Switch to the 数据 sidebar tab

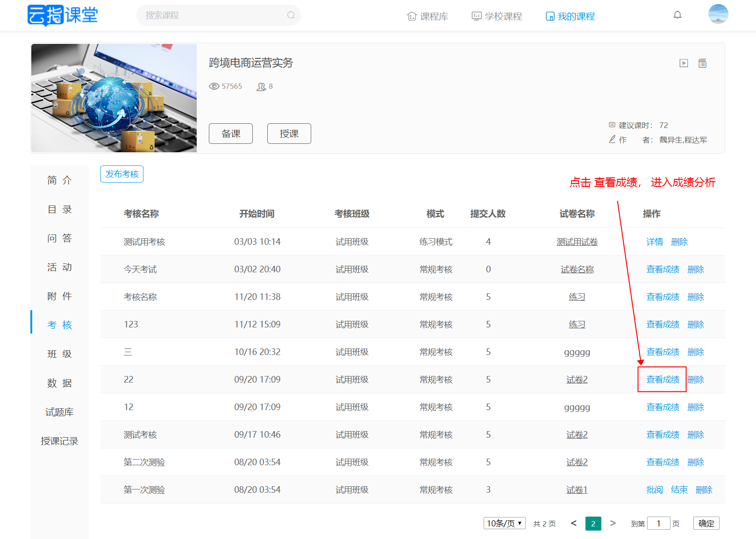click(59, 383)
